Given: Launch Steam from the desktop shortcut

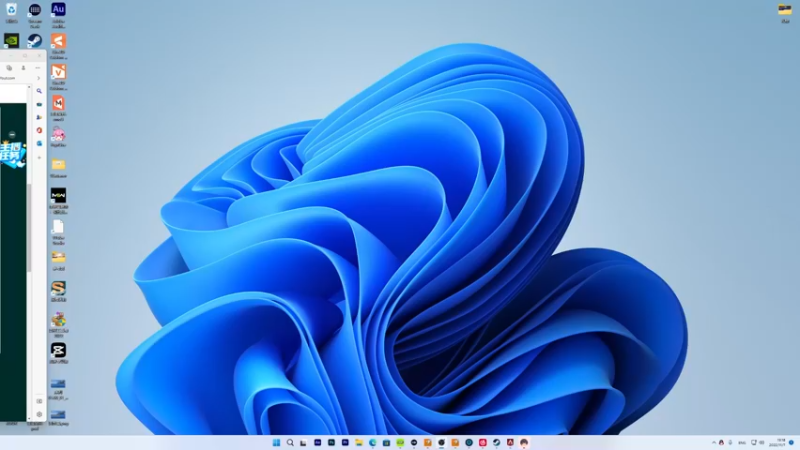Looking at the screenshot, I should pos(35,41).
